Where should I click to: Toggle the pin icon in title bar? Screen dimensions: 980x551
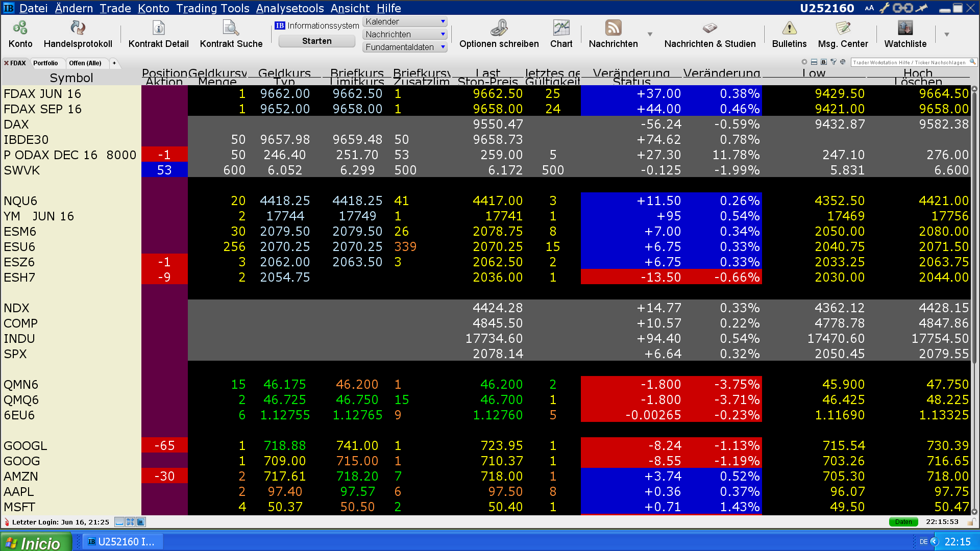pos(921,8)
